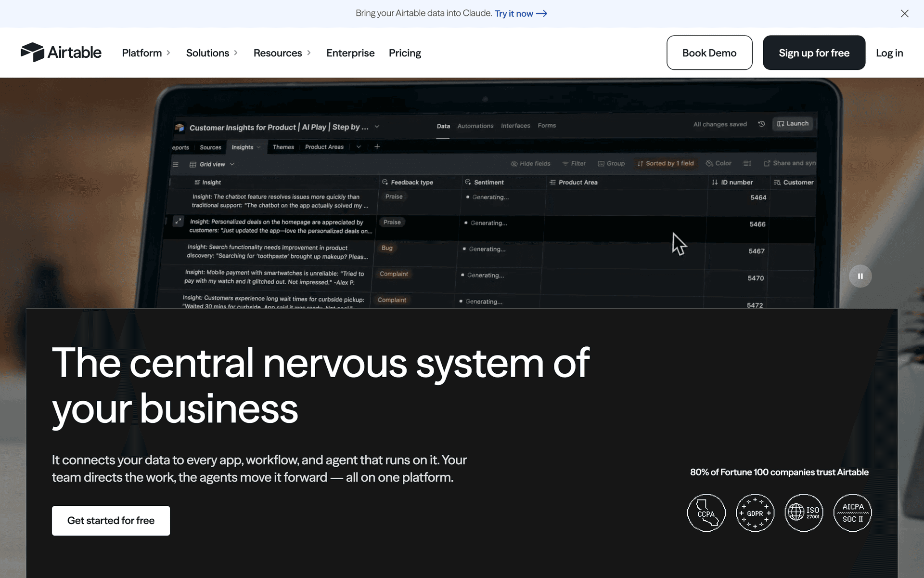The height and width of the screenshot is (578, 924).
Task: Click the AICPA SOC II badge
Action: pyautogui.click(x=853, y=513)
